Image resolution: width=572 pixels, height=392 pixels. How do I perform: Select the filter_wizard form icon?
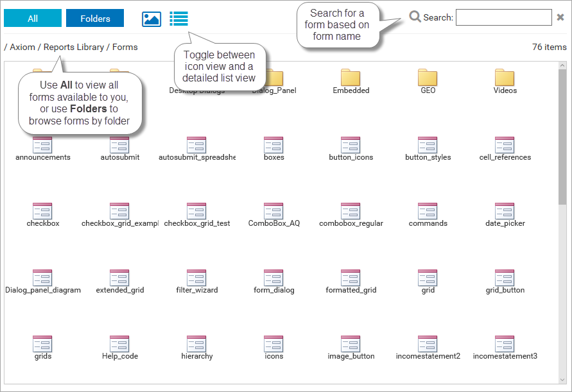coord(196,278)
